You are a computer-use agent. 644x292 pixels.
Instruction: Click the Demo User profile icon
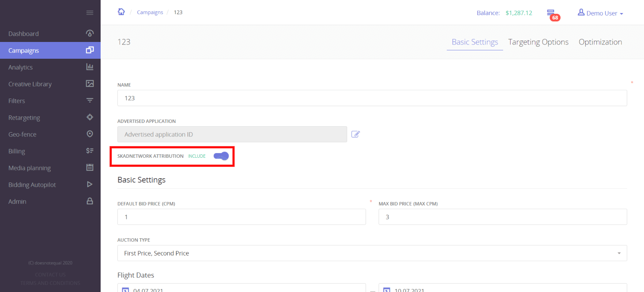(581, 13)
